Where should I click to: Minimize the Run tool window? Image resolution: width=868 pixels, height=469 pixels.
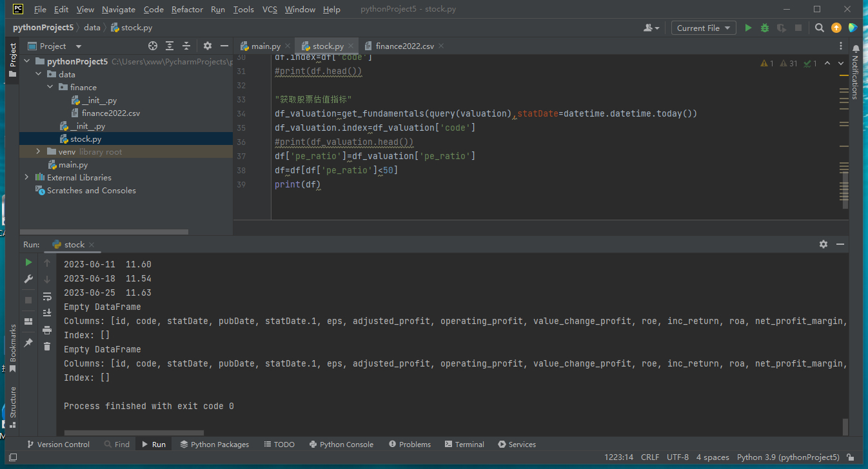coord(840,244)
